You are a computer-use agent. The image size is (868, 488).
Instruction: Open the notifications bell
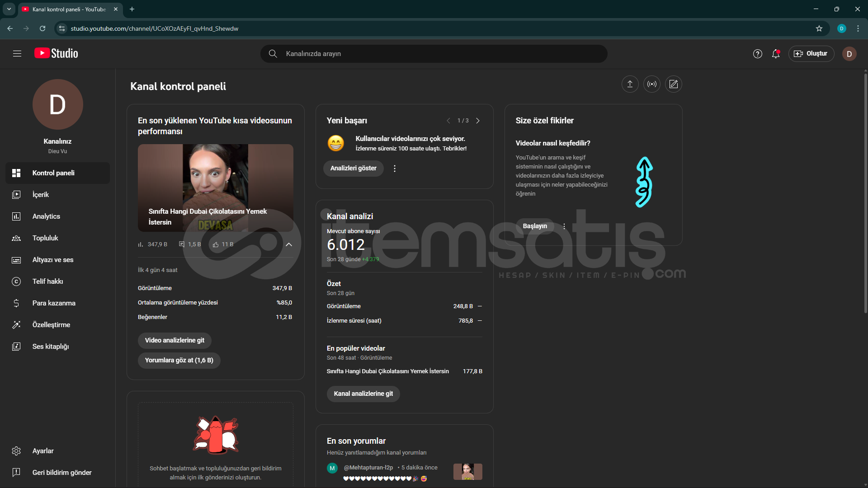(x=776, y=54)
